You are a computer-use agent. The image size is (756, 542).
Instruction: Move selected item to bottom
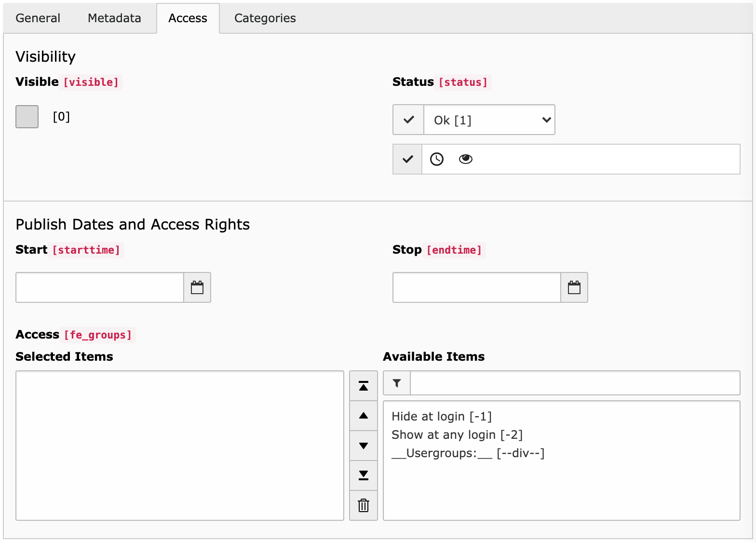364,475
